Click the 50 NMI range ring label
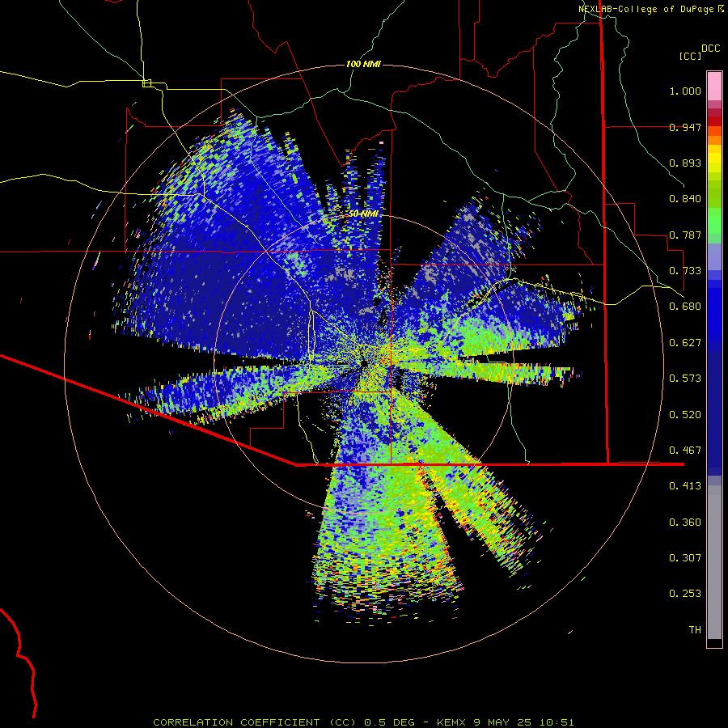 [363, 214]
